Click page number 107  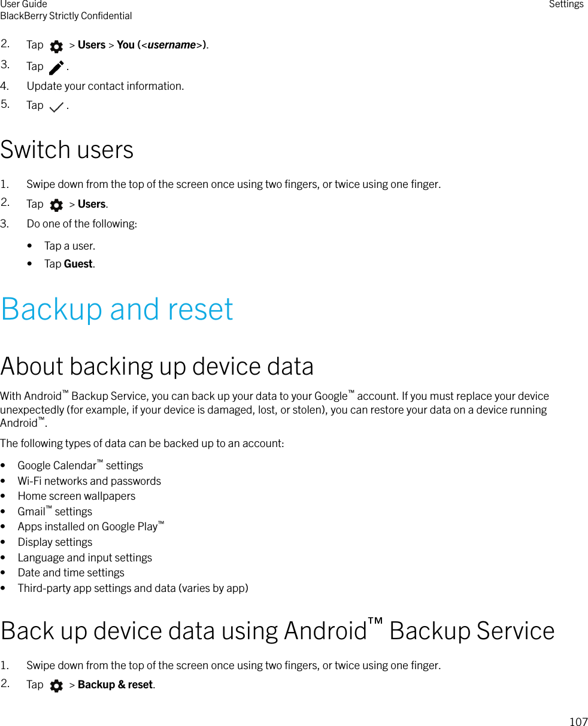(578, 722)
